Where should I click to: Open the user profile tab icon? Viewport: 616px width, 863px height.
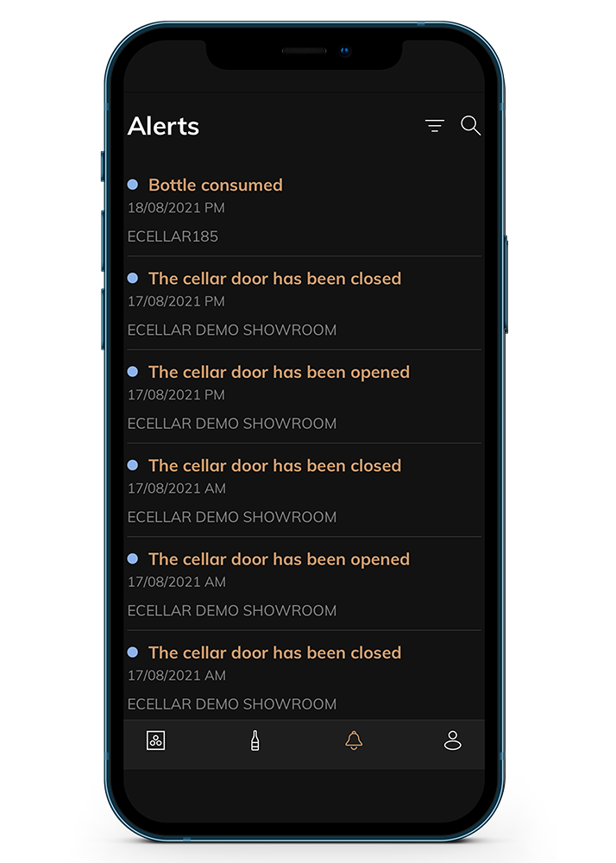tap(453, 740)
